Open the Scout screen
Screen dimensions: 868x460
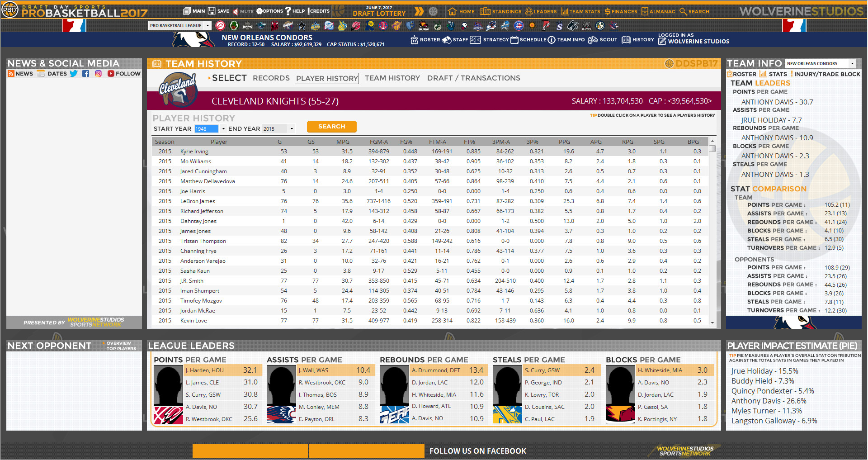coord(603,40)
